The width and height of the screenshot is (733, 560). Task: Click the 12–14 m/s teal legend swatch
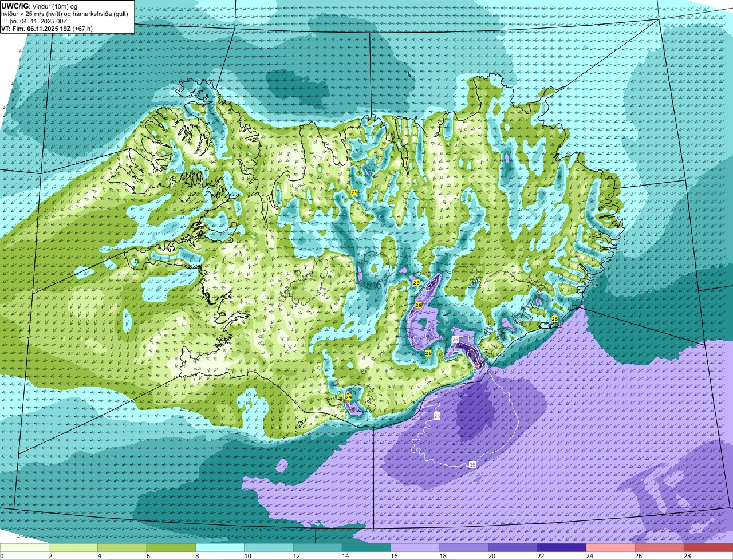click(318, 548)
